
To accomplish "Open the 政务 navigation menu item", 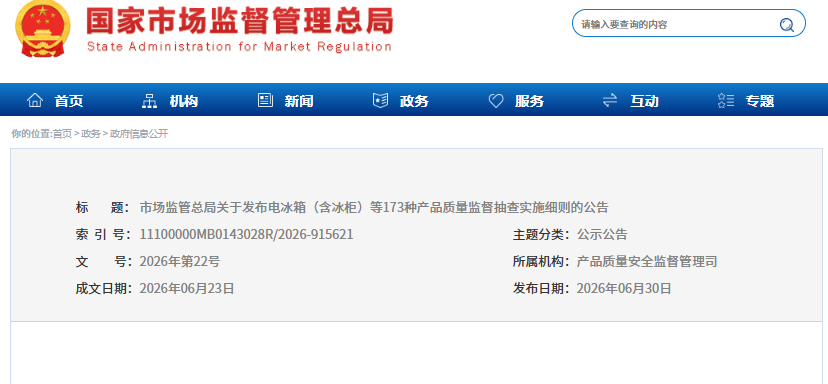I will tap(414, 101).
